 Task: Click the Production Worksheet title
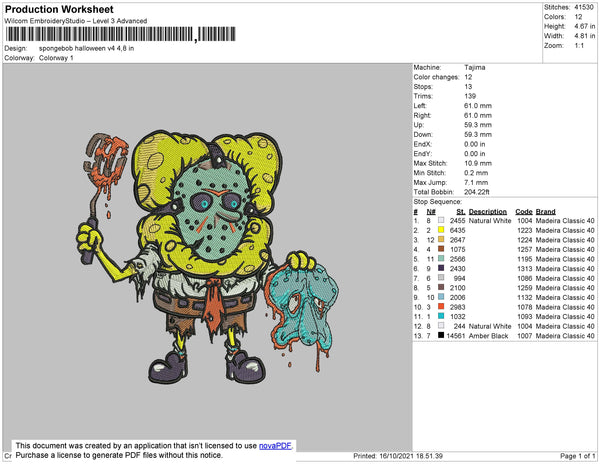pos(59,10)
